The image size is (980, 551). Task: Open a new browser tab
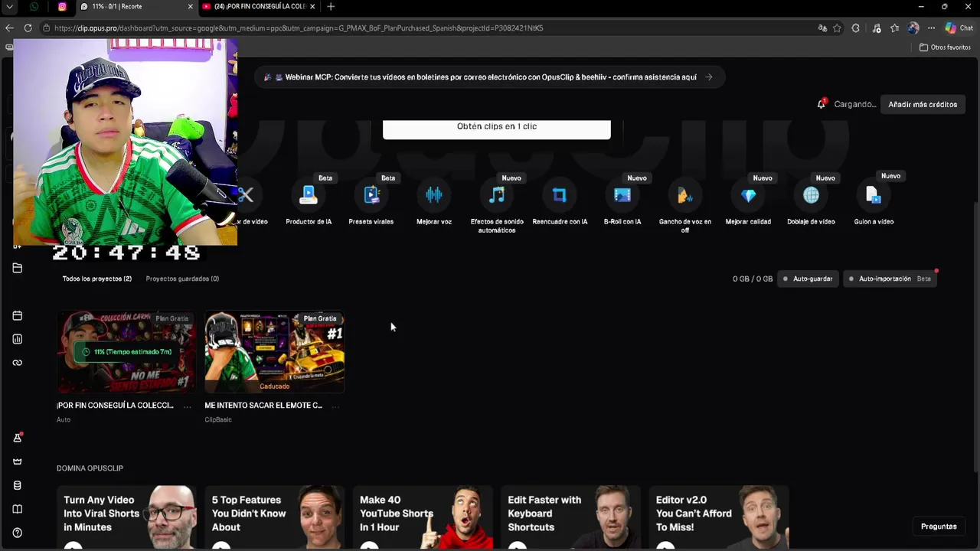coord(331,7)
